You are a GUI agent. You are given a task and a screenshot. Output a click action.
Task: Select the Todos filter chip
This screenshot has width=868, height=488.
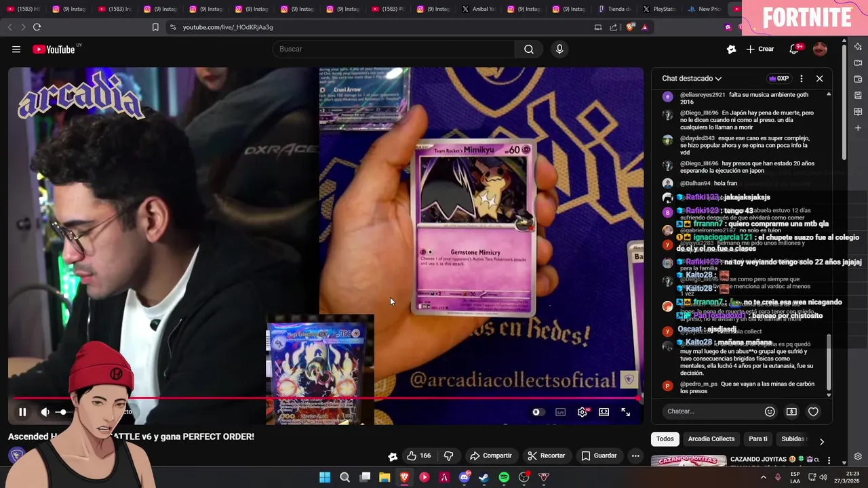[x=665, y=439]
